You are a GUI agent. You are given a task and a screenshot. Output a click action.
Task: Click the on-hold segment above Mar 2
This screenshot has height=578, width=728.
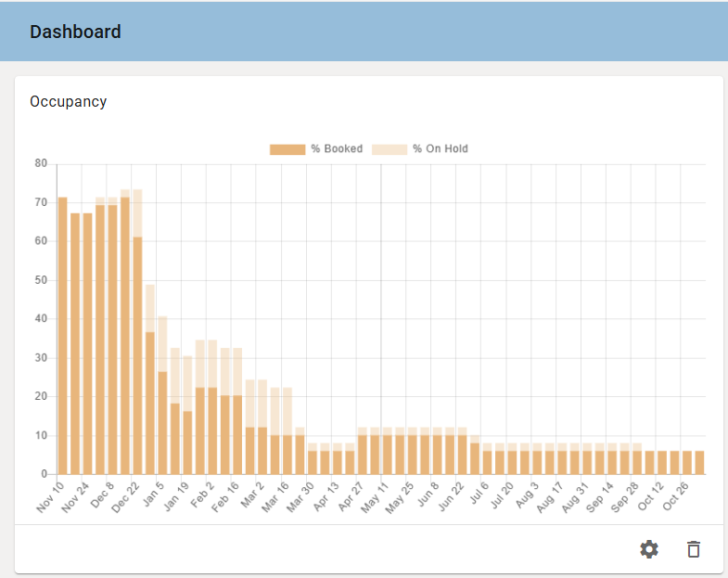pyautogui.click(x=262, y=404)
